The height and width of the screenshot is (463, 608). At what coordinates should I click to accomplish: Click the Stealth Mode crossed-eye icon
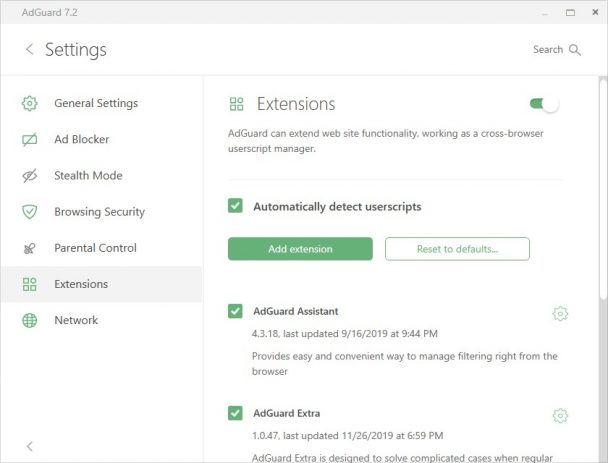tap(29, 176)
